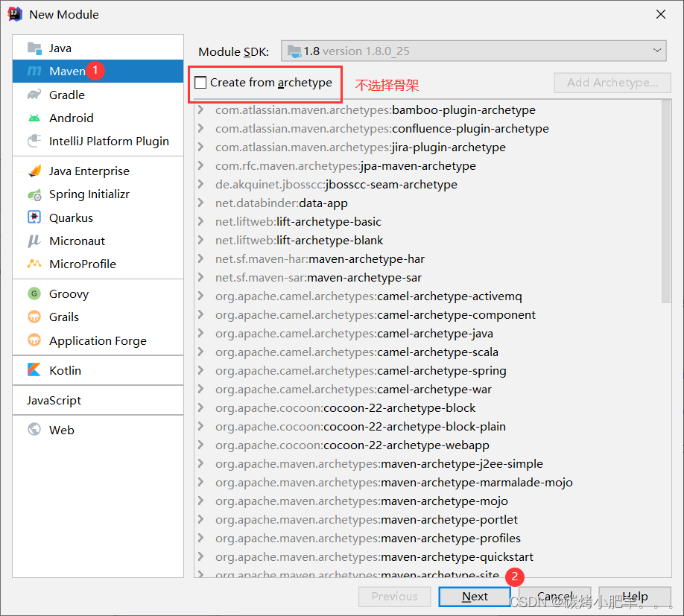Expand the jira-plugin-archetype node
Screen dimensions: 684x616
point(200,147)
